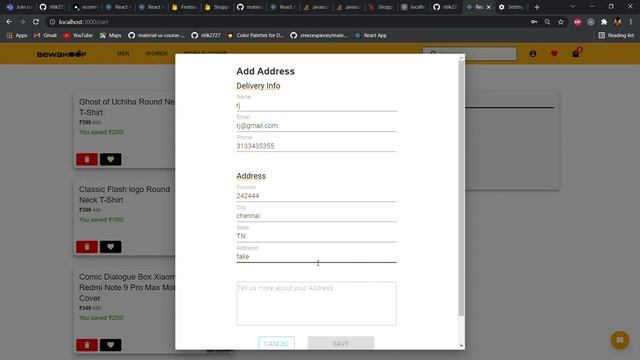Open the MEN menu item
This screenshot has height=360, width=640.
click(123, 53)
